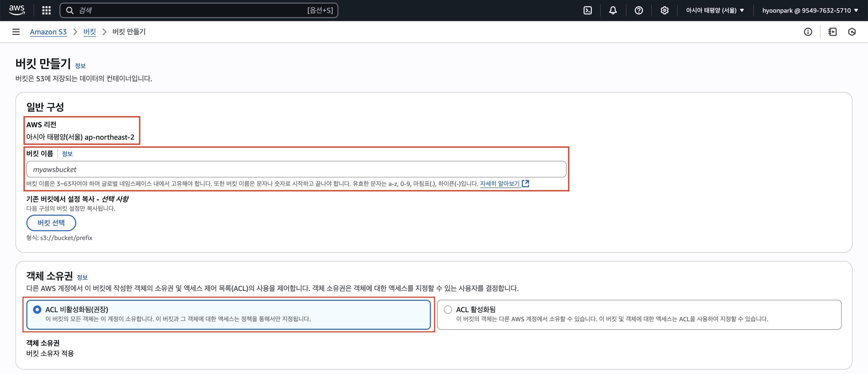Image resolution: width=868 pixels, height=374 pixels.
Task: Click the hexagon icon at far right
Action: click(x=852, y=32)
